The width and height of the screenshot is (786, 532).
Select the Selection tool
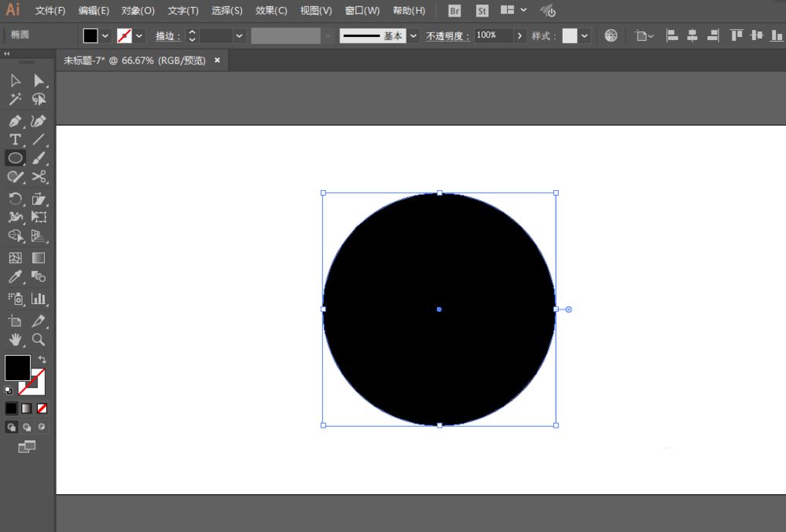tap(14, 80)
